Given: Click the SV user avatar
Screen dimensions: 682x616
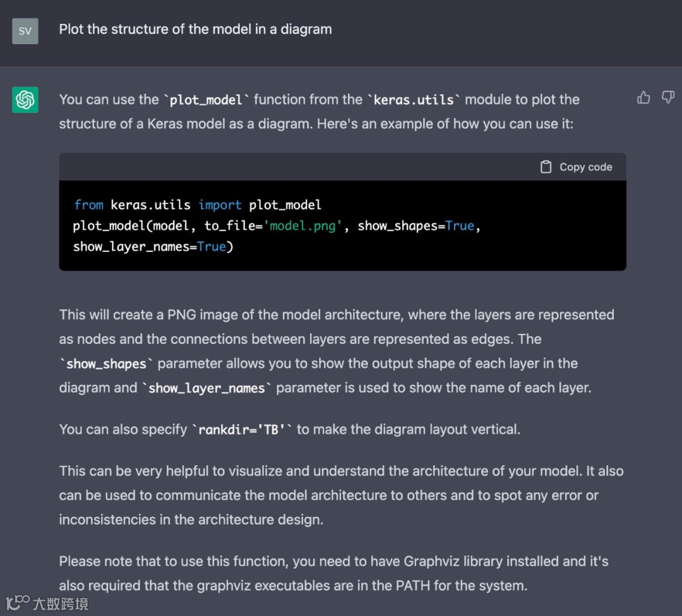Looking at the screenshot, I should point(25,31).
